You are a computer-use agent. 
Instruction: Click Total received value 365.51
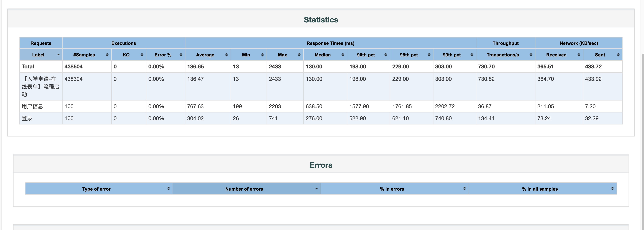[x=545, y=66]
